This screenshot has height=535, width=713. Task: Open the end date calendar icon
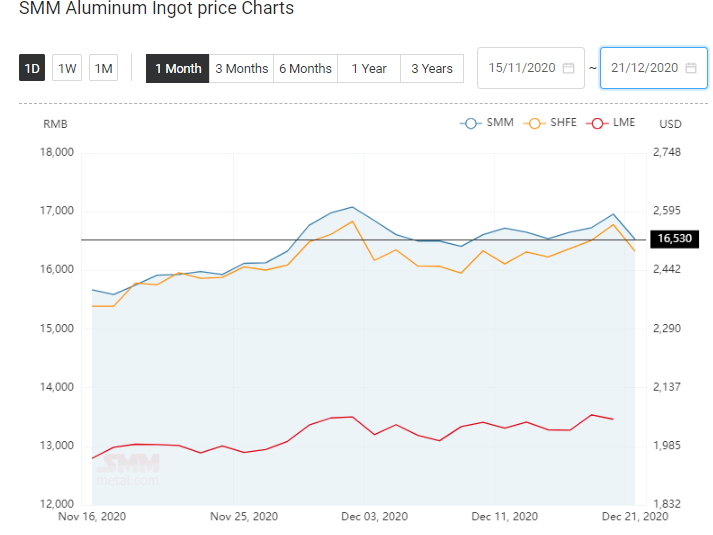pos(691,68)
